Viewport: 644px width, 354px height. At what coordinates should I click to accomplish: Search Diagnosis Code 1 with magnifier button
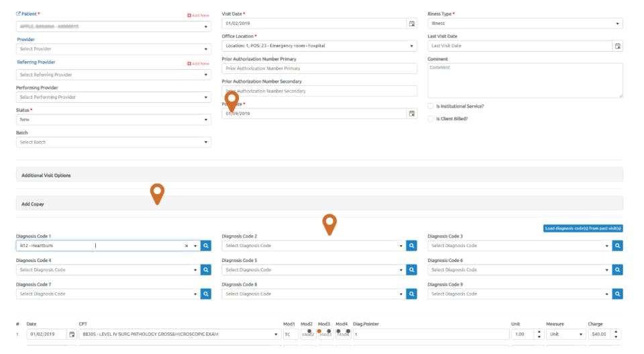coord(206,245)
